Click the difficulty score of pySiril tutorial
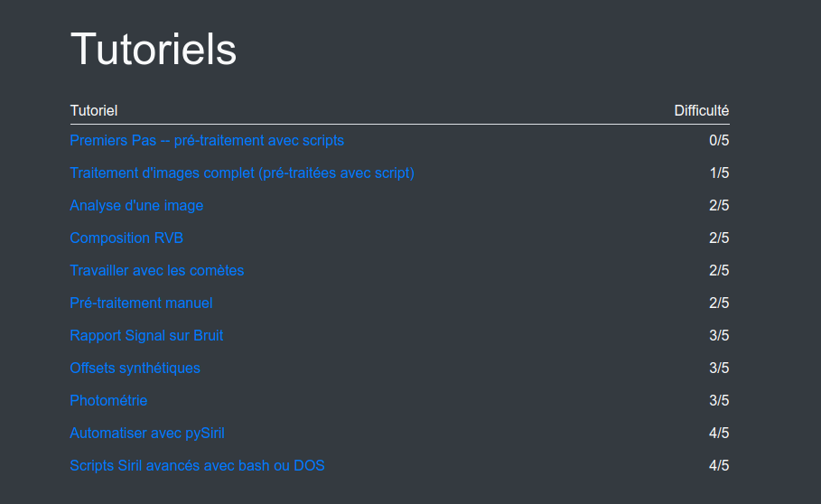This screenshot has height=504, width=821. pos(719,434)
